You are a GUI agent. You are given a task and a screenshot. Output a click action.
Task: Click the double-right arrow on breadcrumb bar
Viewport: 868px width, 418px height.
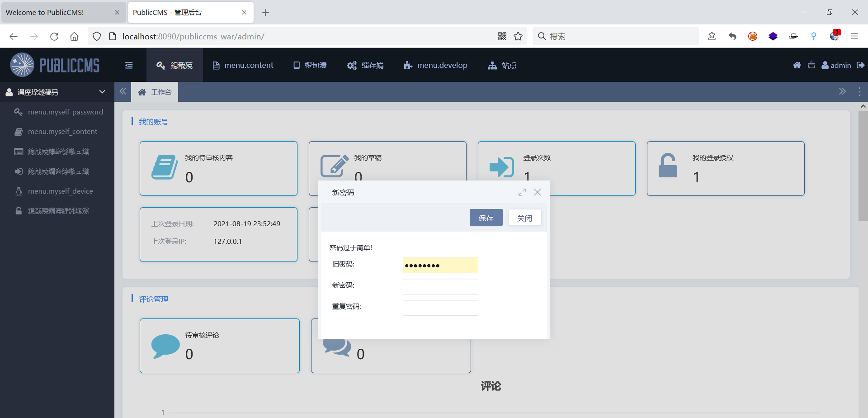[842, 91]
